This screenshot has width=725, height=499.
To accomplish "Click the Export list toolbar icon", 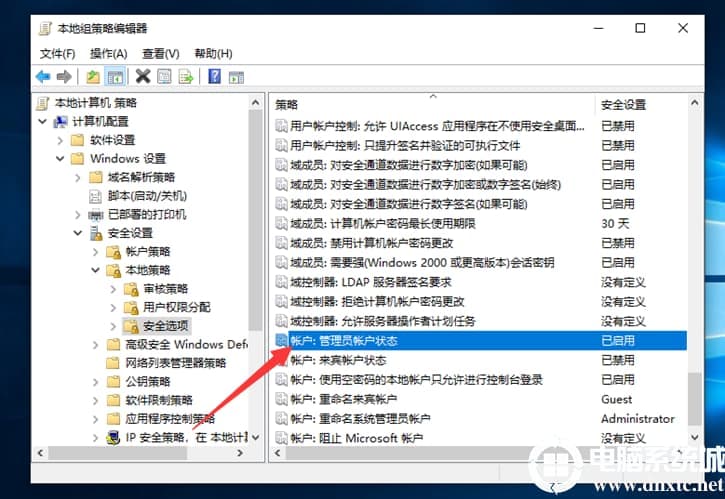I will 186,76.
